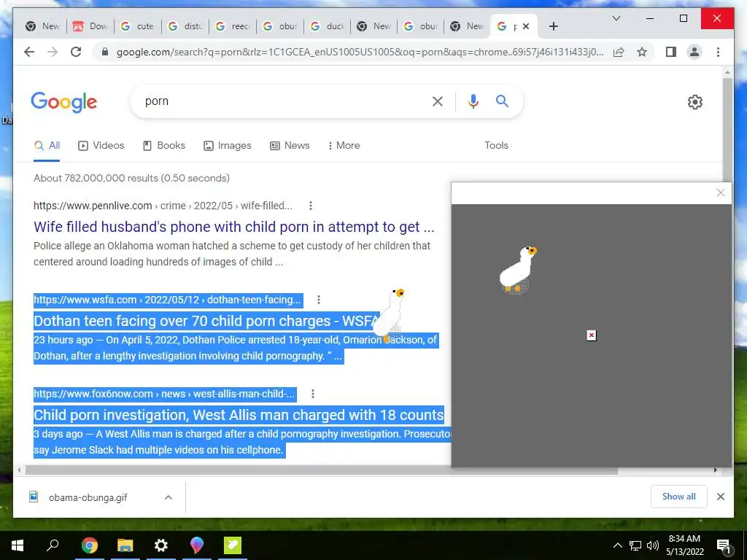Click the horizontal scrollbar's right arrow
The width and height of the screenshot is (747, 560).
(x=716, y=470)
